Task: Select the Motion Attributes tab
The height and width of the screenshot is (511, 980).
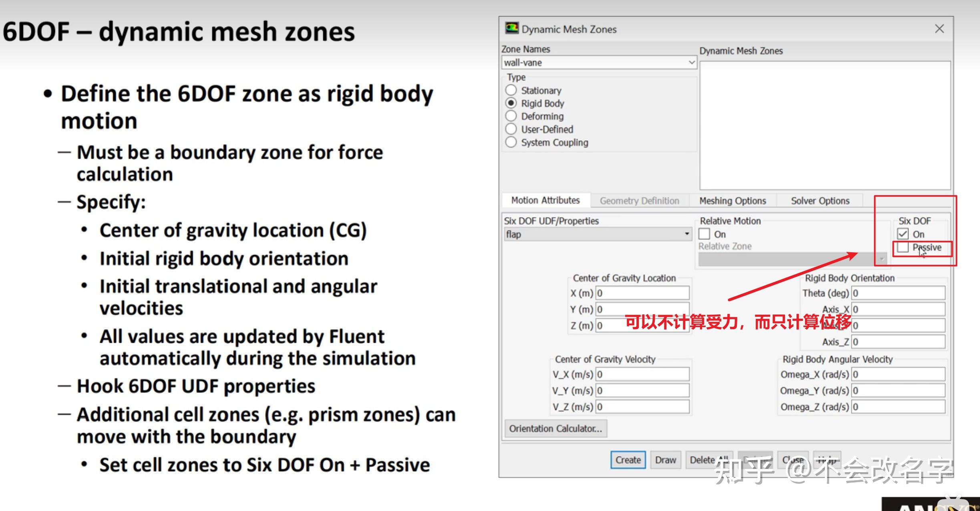Action: pos(545,200)
